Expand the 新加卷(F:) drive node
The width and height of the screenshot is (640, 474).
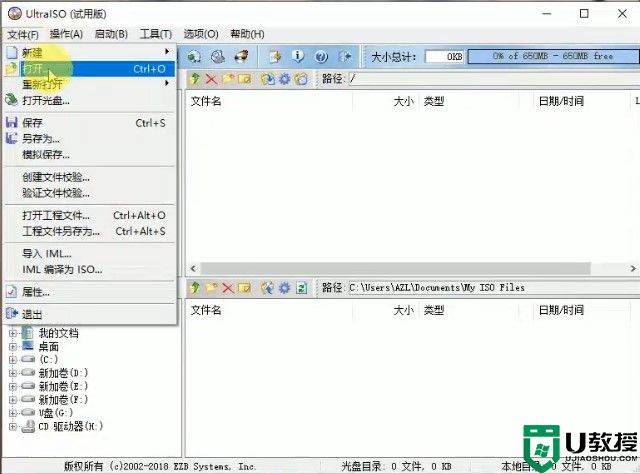[13, 399]
